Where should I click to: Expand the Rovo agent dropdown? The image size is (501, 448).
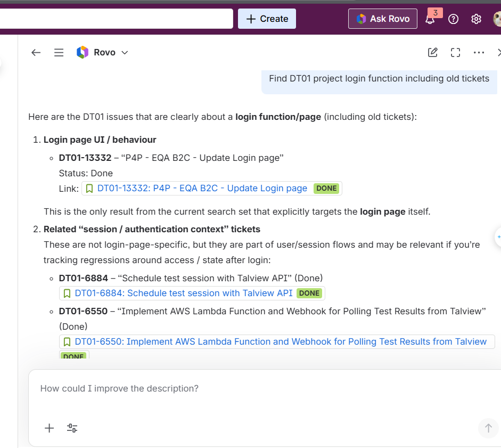coord(125,52)
